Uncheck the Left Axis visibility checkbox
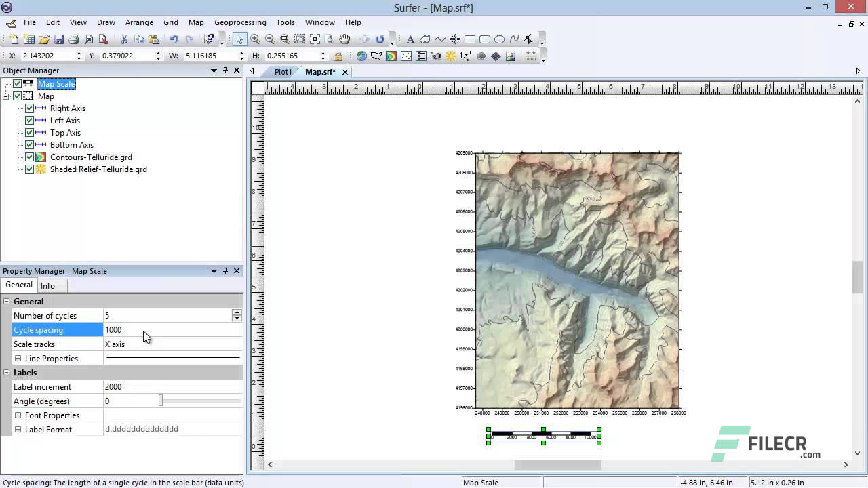Viewport: 868px width, 488px height. pyautogui.click(x=29, y=121)
